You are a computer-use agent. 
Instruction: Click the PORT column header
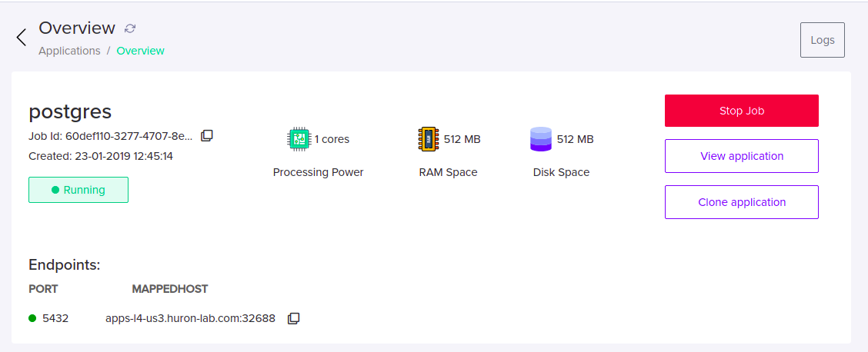click(43, 289)
